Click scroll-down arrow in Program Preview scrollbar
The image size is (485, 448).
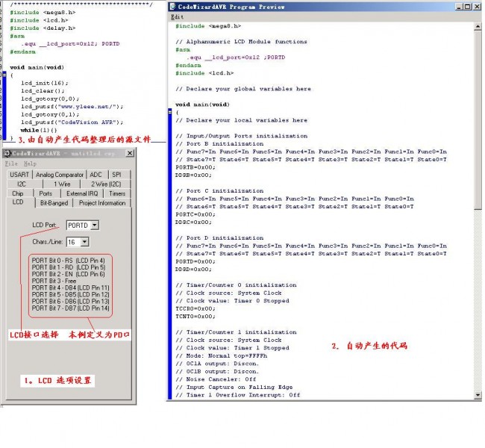478,394
